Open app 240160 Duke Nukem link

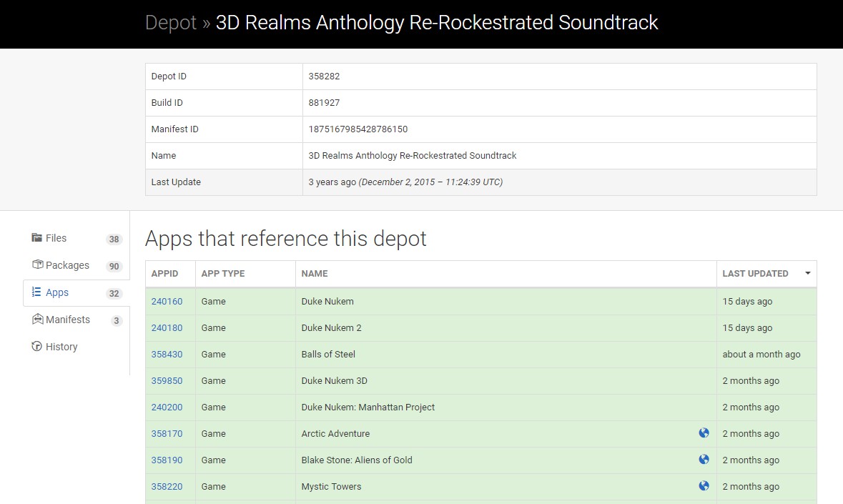167,301
